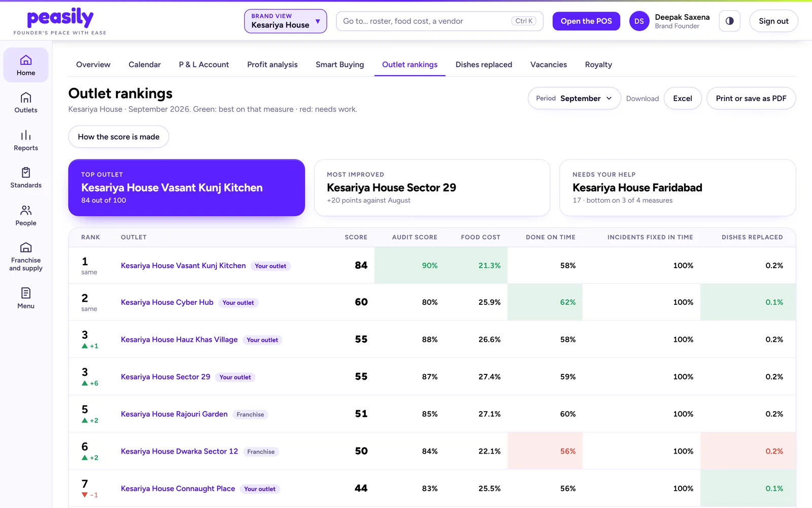This screenshot has height=508, width=812.
Task: Open Kesariya House Vasant Kunj Kitchen link
Action: pos(183,266)
